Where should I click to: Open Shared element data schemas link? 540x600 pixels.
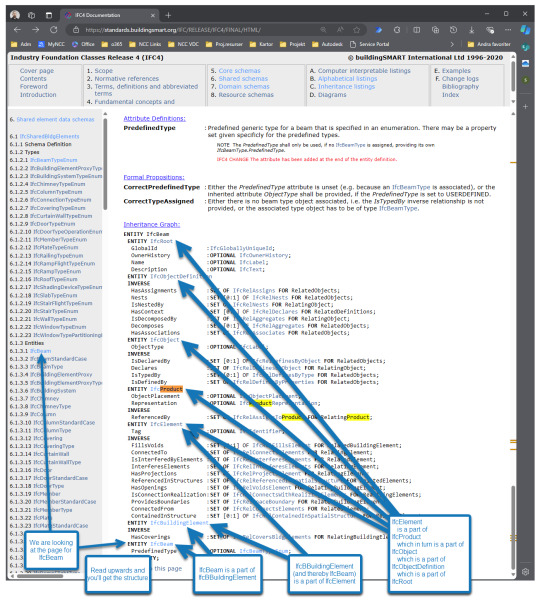(55, 119)
